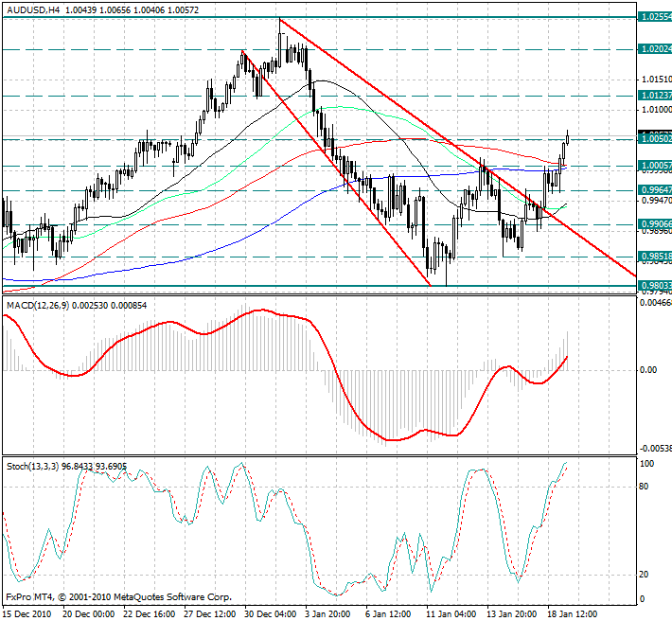Click the MACD 0.00 zero axis value

pos(648,370)
